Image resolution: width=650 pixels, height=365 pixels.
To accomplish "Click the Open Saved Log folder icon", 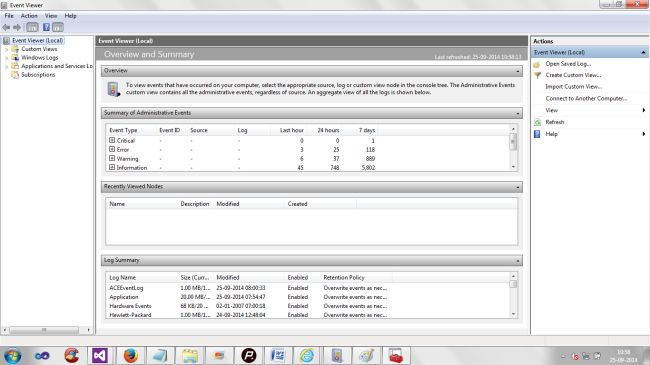I will pos(537,64).
